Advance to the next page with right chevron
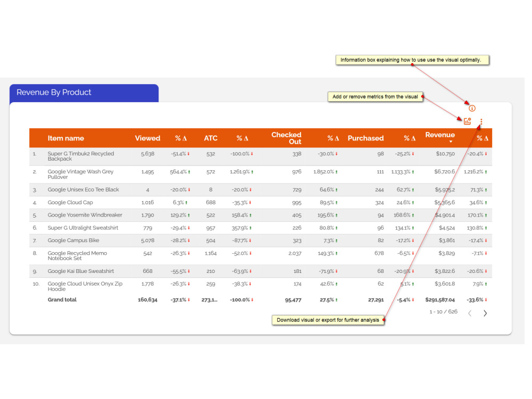The height and width of the screenshot is (399, 532). 485,313
